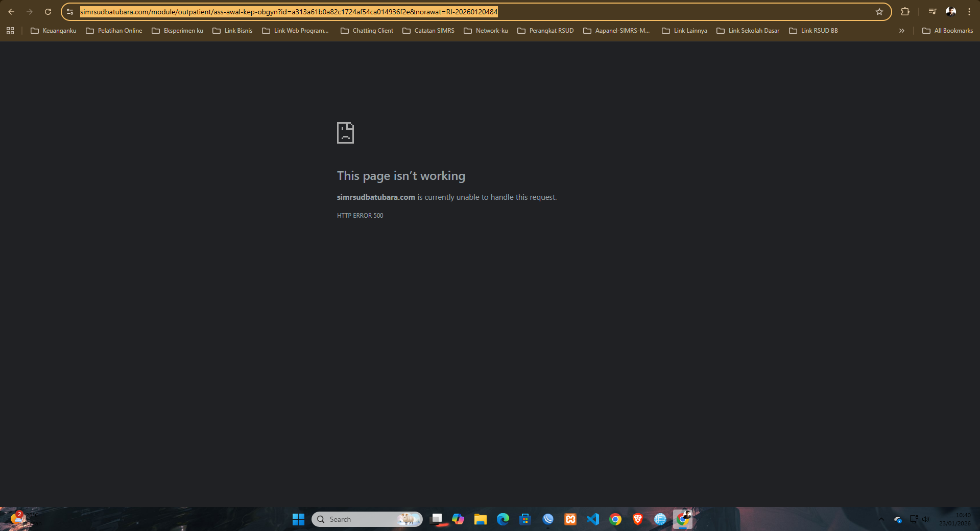The width and height of the screenshot is (980, 531).
Task: Open the Extensions puzzle icon
Action: click(x=905, y=12)
